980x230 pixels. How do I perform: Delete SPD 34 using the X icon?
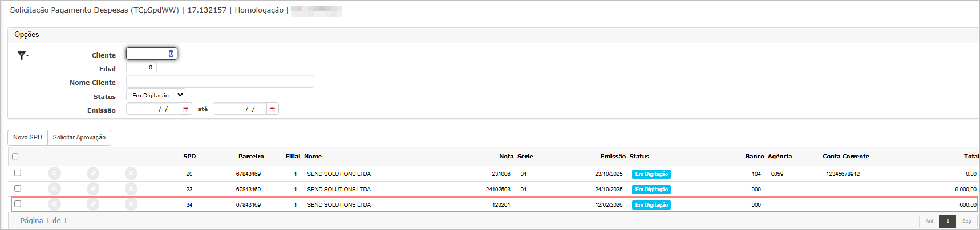131,204
